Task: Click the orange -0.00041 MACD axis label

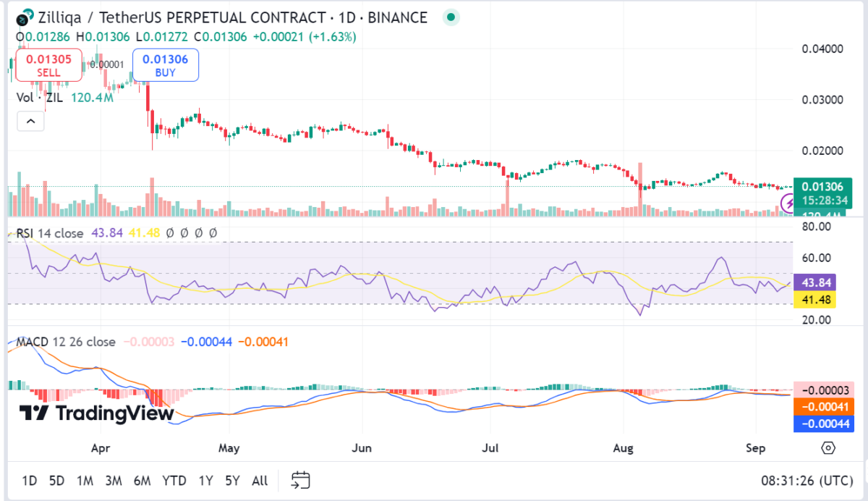Action: point(823,408)
